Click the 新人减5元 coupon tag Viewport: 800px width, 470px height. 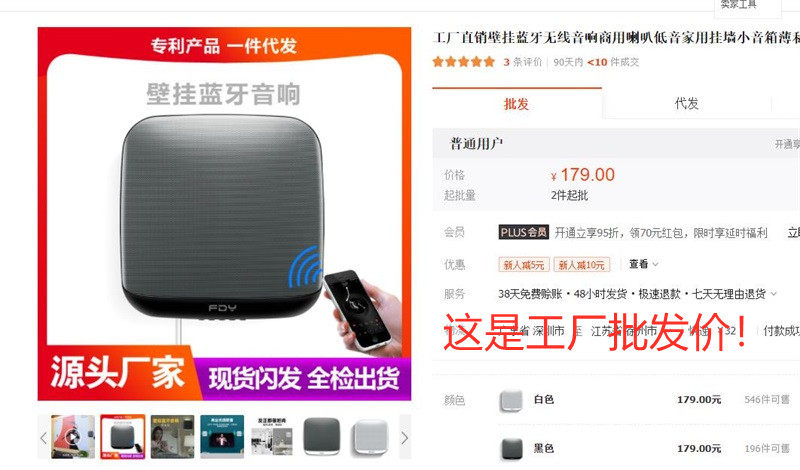pyautogui.click(x=524, y=265)
